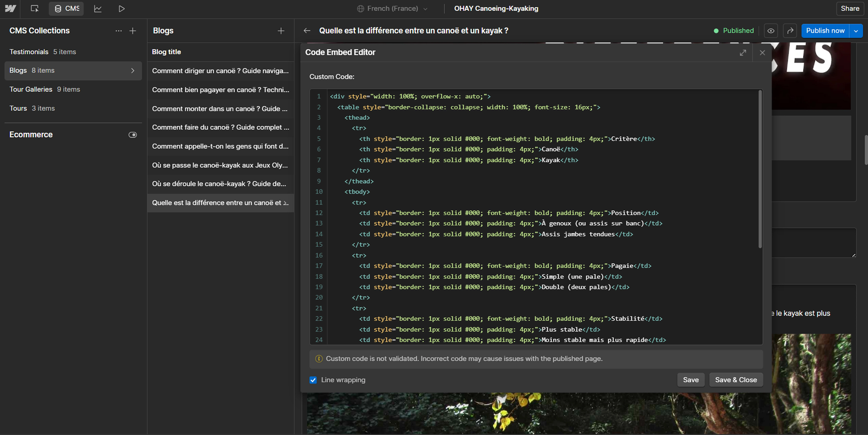Click the Ecommerce section heading
Screen dimensions: 868x435
[31, 135]
